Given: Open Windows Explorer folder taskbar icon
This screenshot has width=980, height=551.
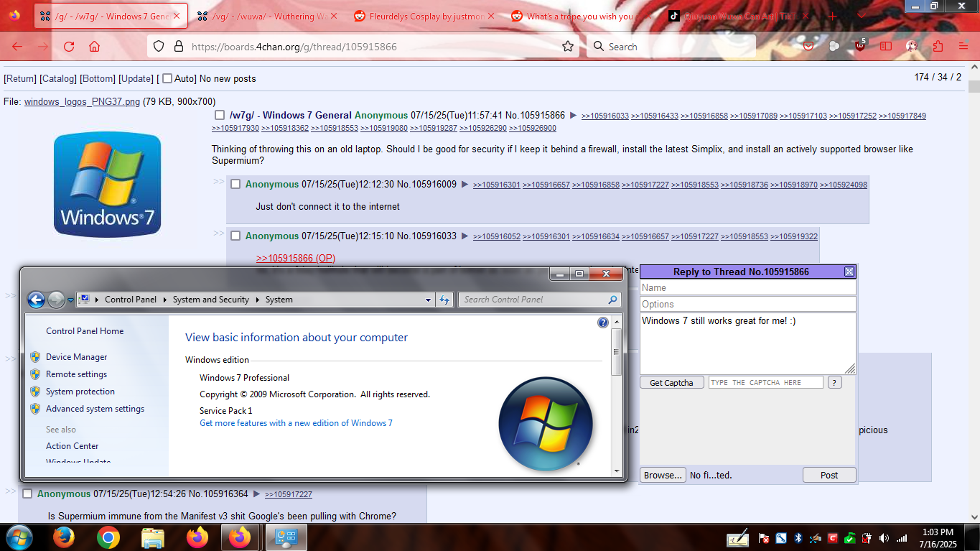Looking at the screenshot, I should tap(153, 537).
